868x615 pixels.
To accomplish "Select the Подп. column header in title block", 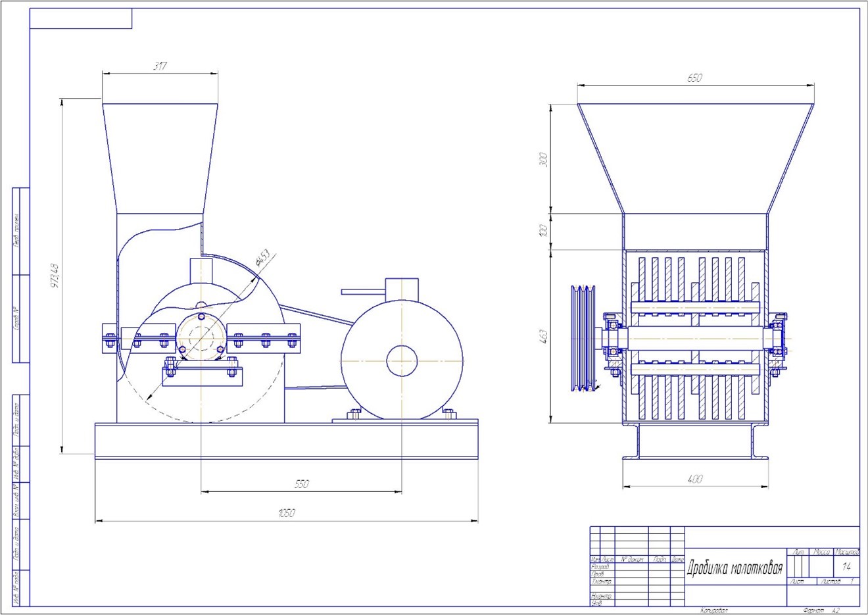I will pyautogui.click(x=660, y=560).
